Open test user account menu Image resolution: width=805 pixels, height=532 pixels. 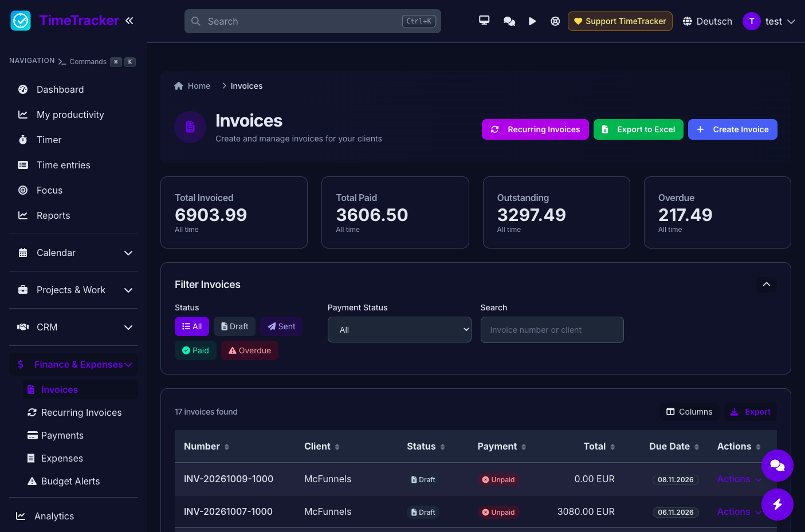coord(769,21)
